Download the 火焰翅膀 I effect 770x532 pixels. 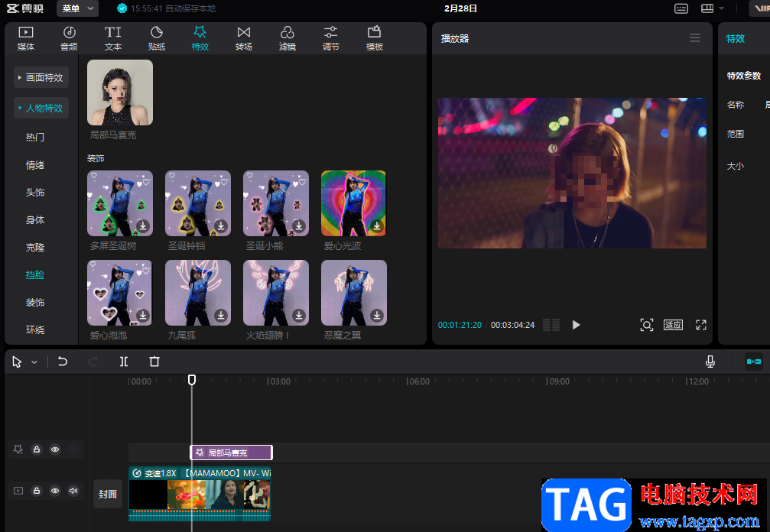tap(298, 315)
